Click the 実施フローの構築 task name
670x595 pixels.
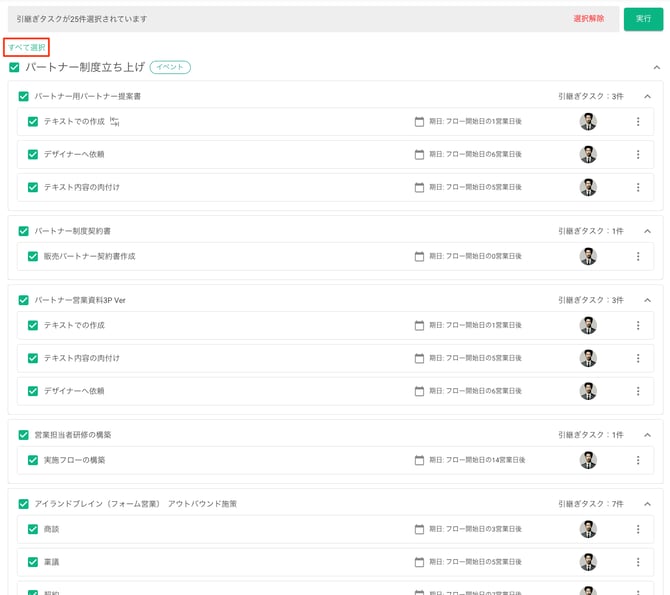(74, 460)
